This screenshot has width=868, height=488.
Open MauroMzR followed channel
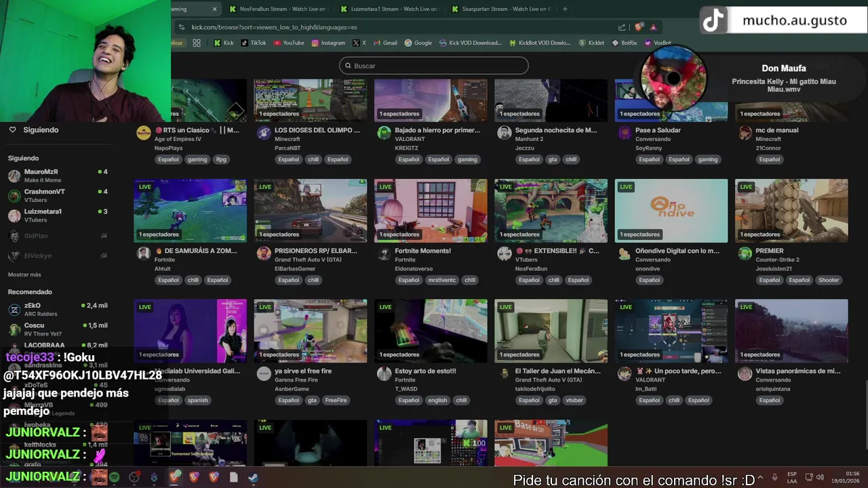(58, 176)
